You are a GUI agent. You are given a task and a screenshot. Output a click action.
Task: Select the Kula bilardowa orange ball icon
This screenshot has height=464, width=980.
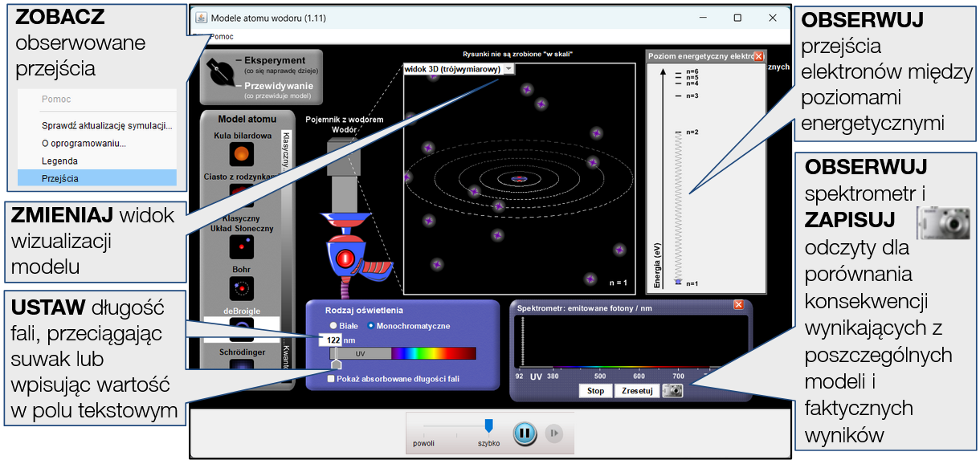[x=241, y=153]
